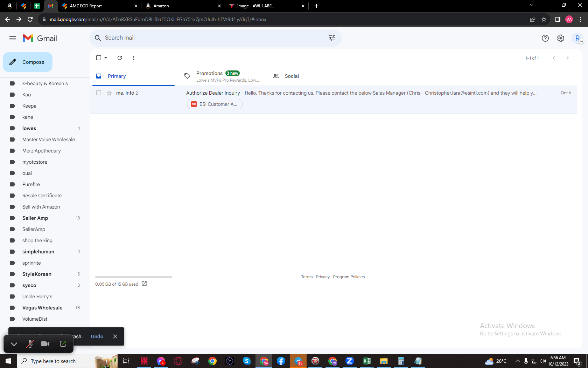Image resolution: width=588 pixels, height=368 pixels.
Task: Click the share icon in meeting overlay
Action: coord(63,344)
